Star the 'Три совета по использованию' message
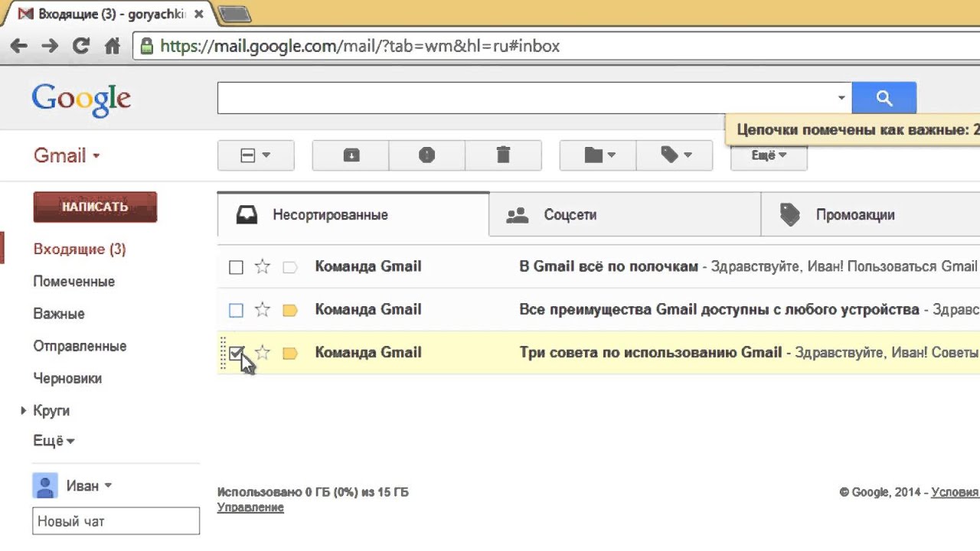The height and width of the screenshot is (551, 980). tap(263, 352)
